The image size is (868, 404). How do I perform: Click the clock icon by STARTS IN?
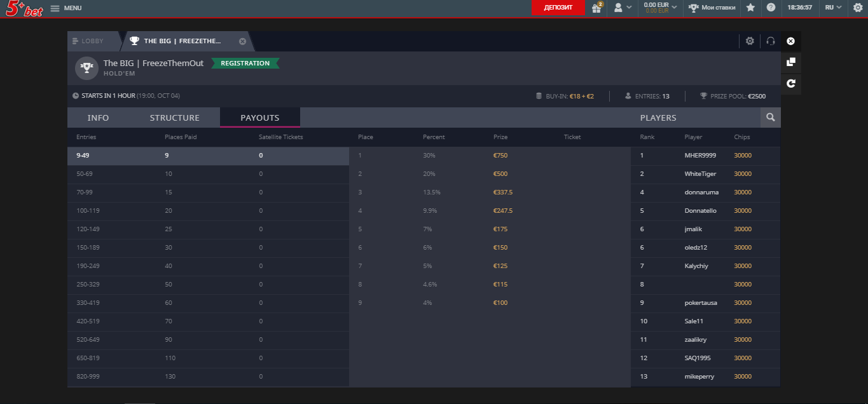tap(76, 96)
